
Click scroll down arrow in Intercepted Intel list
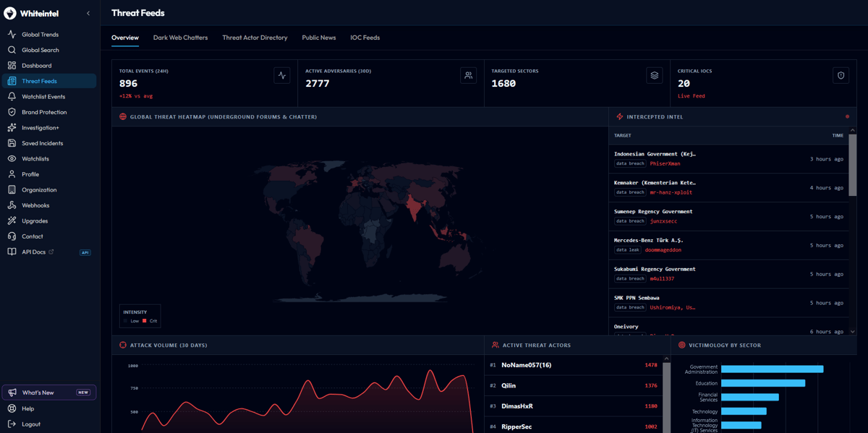coord(853,332)
